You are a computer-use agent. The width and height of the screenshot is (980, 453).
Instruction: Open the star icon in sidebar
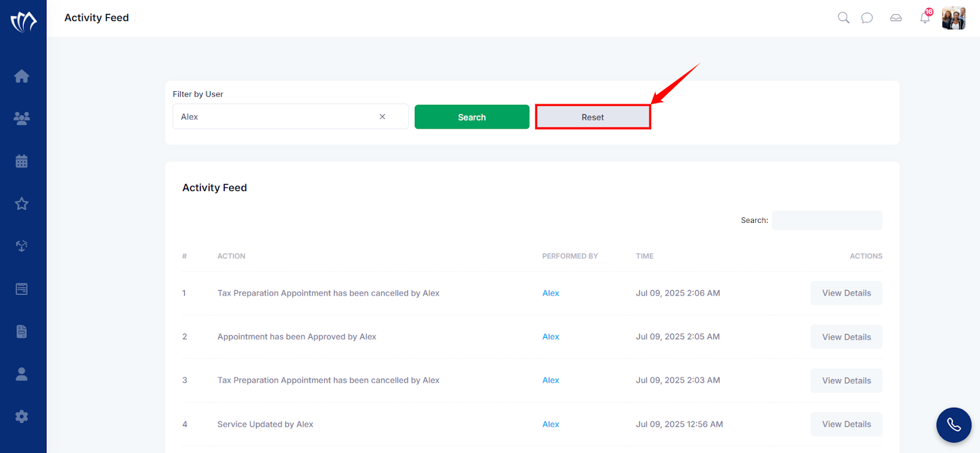(21, 204)
